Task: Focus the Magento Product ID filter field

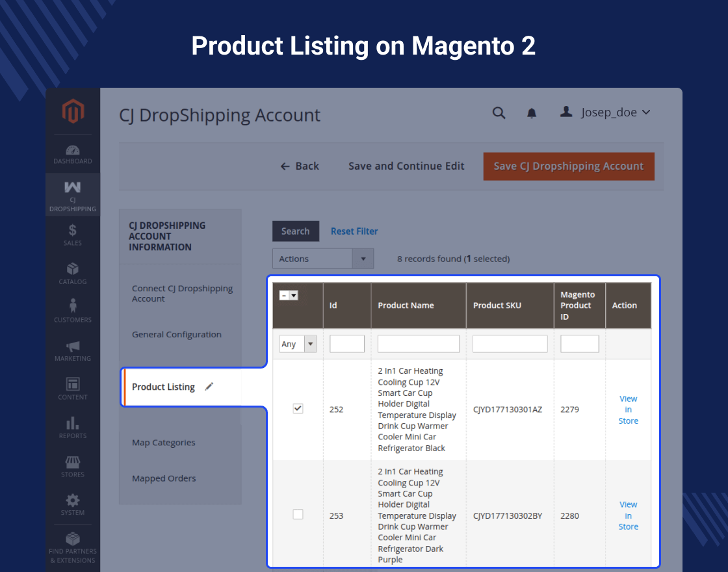Action: click(579, 344)
